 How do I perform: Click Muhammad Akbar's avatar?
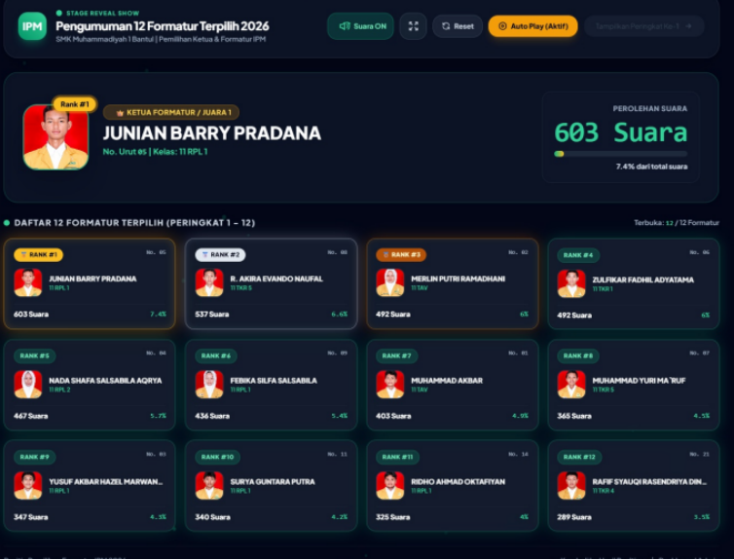point(390,385)
